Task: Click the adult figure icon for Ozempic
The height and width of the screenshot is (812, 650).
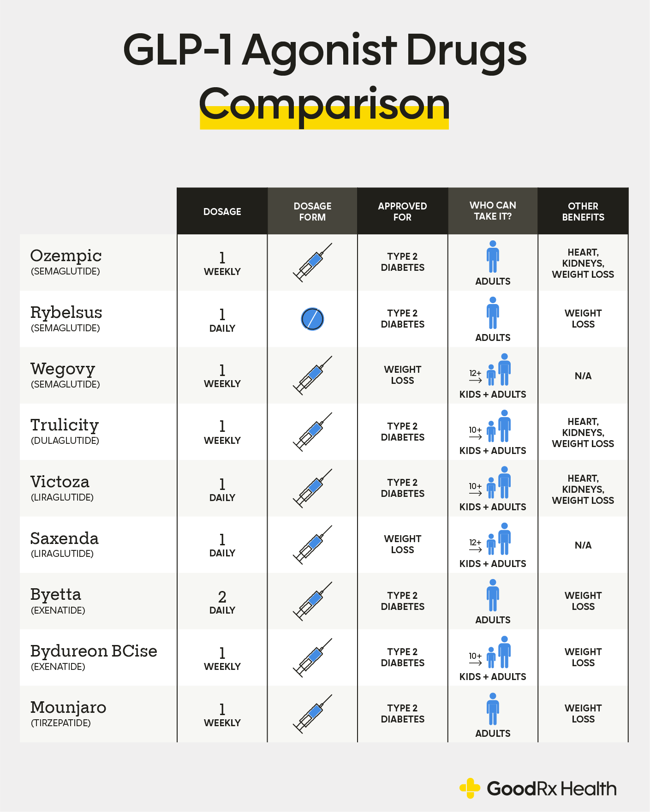Action: [x=493, y=257]
